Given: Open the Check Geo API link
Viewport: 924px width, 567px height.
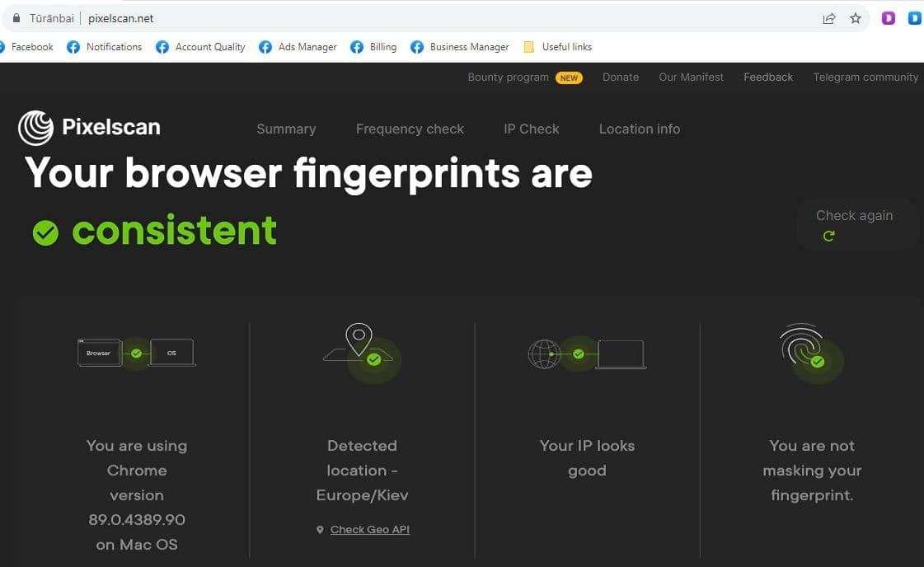Looking at the screenshot, I should point(369,530).
